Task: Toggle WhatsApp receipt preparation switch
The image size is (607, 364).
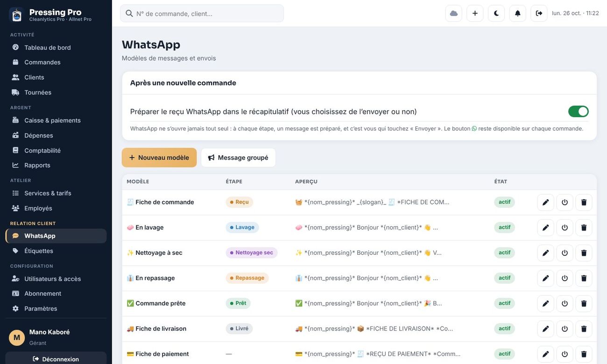Action: click(578, 112)
